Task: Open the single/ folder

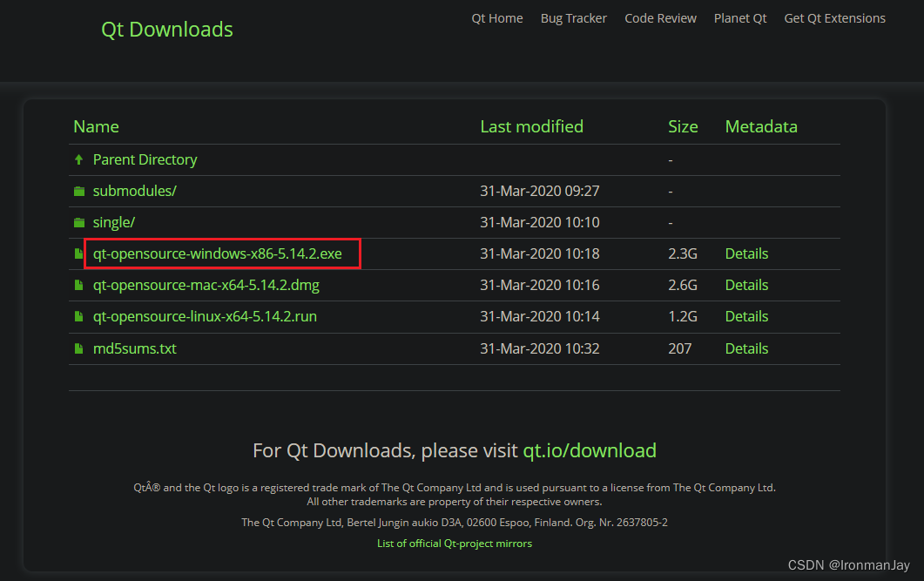Action: tap(114, 222)
